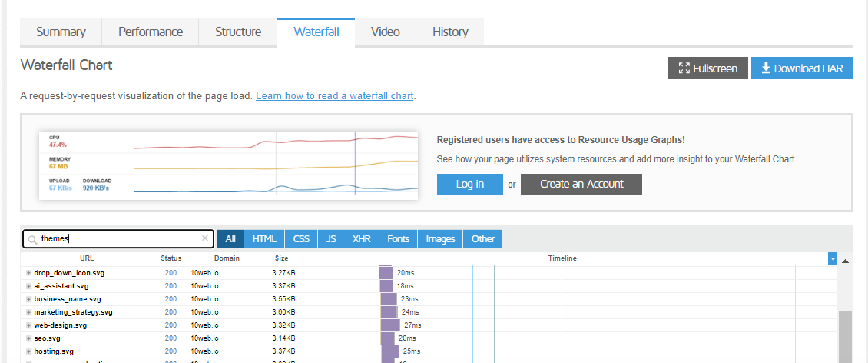Clear the search field with X icon
Image resolution: width=868 pixels, height=363 pixels.
205,238
